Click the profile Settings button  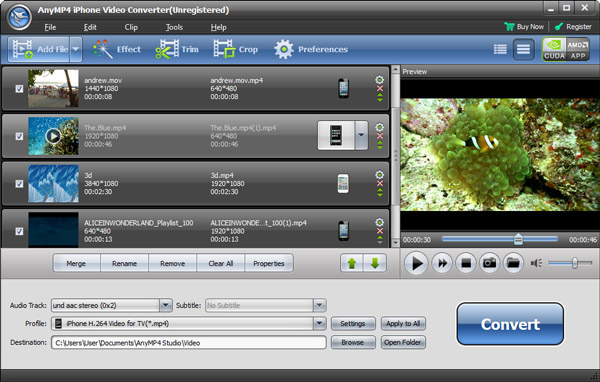353,323
